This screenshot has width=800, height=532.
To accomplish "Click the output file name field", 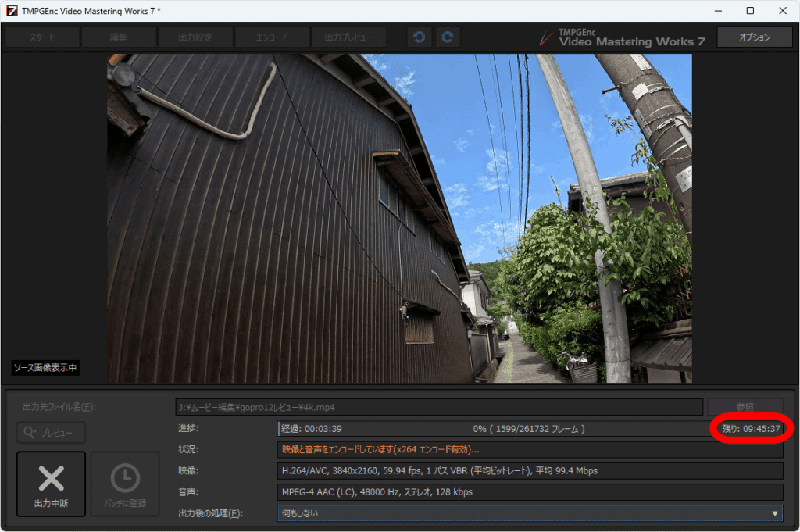I will (439, 407).
